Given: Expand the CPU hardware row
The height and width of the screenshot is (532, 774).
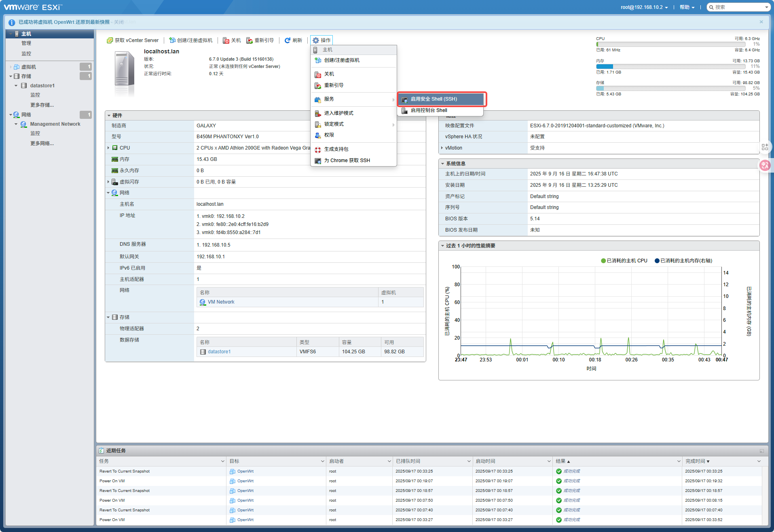Looking at the screenshot, I should point(108,148).
